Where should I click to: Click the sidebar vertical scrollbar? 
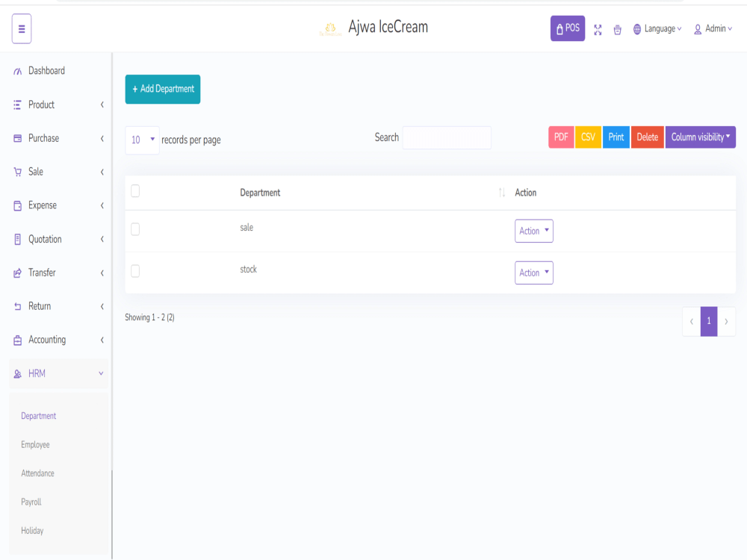[112, 514]
